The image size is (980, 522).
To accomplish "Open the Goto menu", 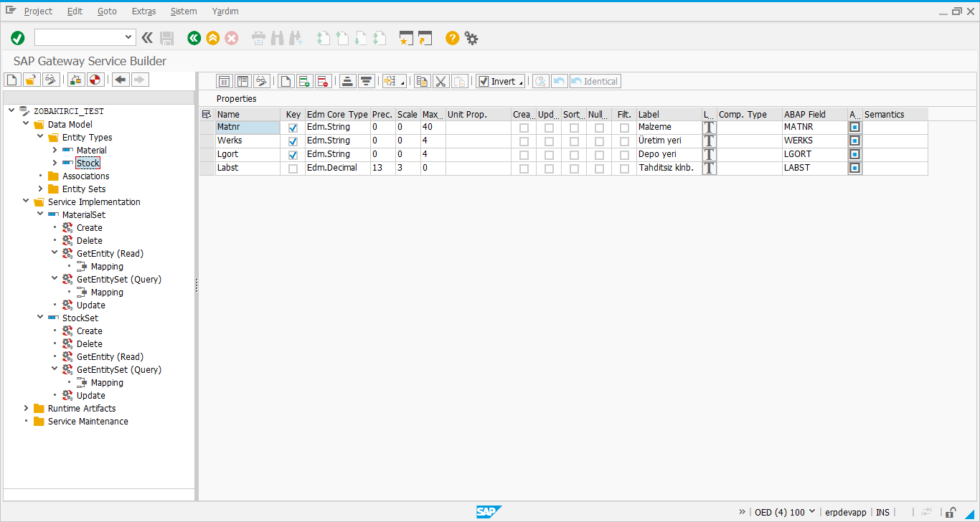I will pyautogui.click(x=107, y=11).
